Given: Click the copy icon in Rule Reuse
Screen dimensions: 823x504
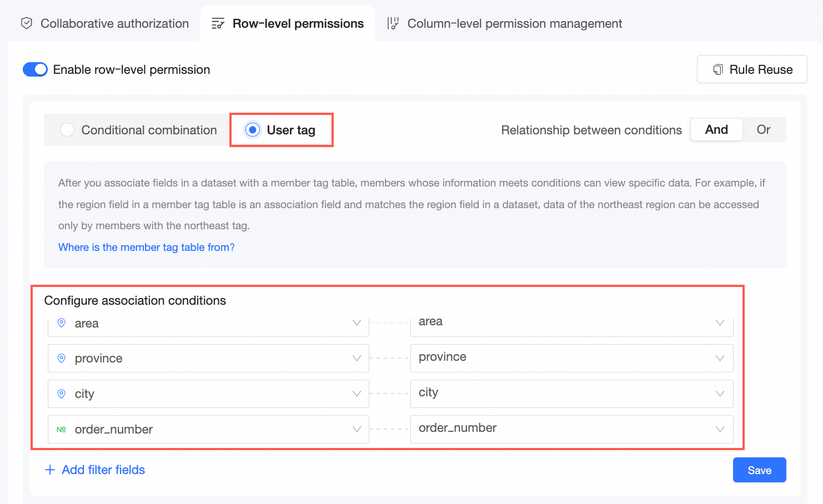Looking at the screenshot, I should (x=717, y=69).
